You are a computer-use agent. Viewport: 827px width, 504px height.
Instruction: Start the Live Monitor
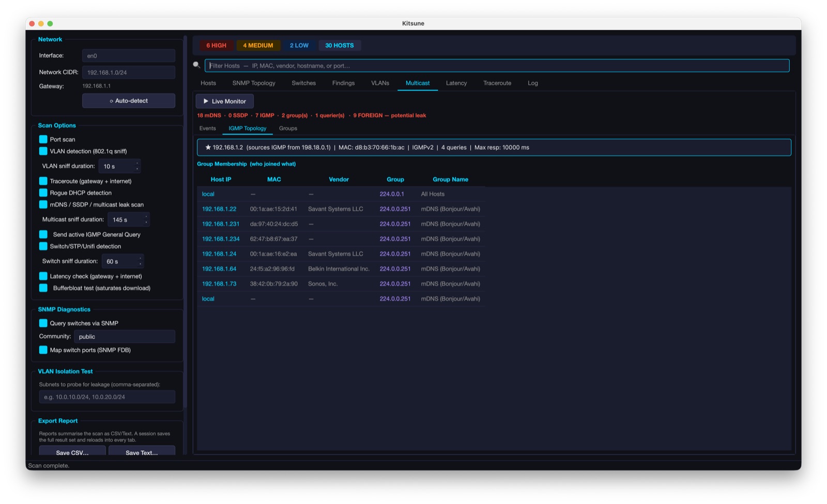click(x=224, y=101)
